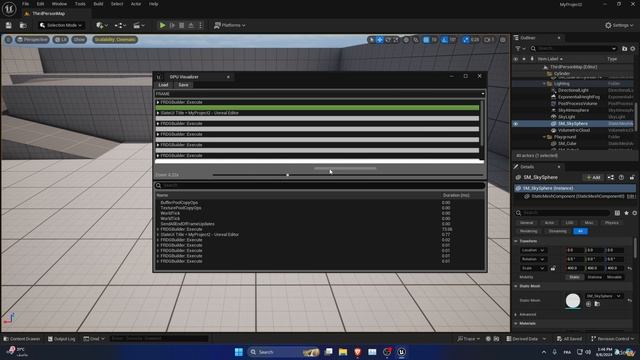Click the Stop button in toolbar
The image size is (640, 360).
pos(182,25)
